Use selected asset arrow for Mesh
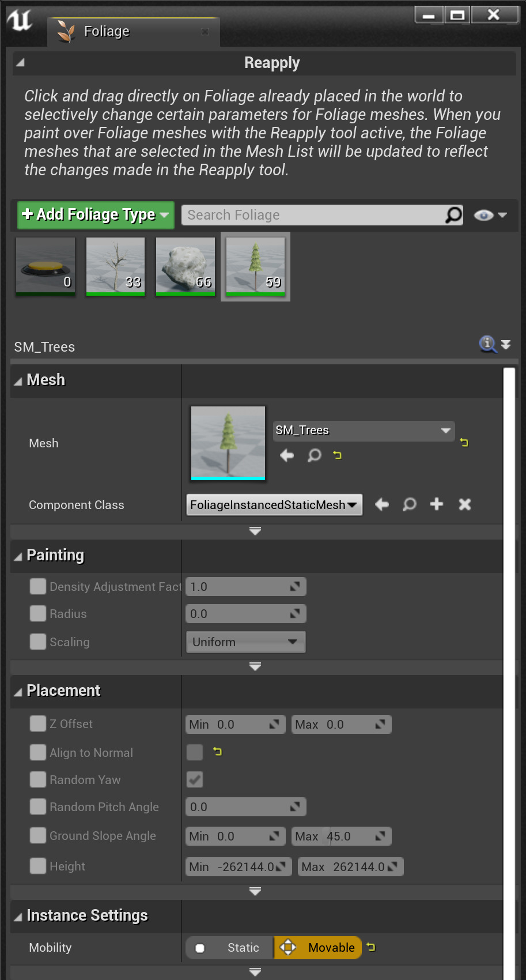 point(287,455)
